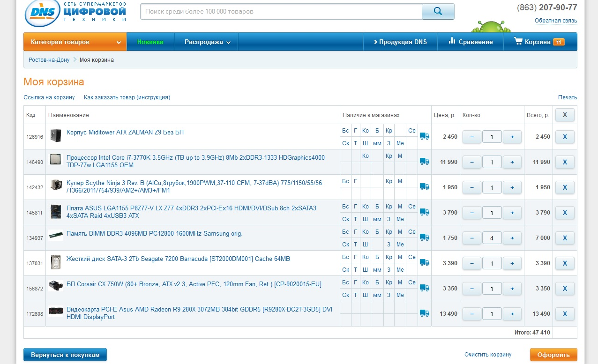Screen dimensions: 598x364
Task: Open Корпус Miditower ATX ZALMAN Z9 product link
Action: 125,133
